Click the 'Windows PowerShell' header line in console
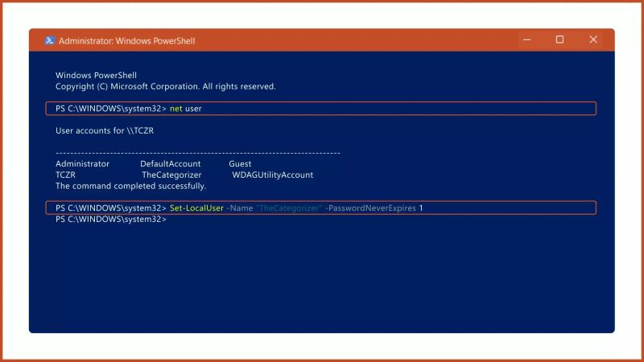This screenshot has height=362, width=644. click(x=96, y=76)
